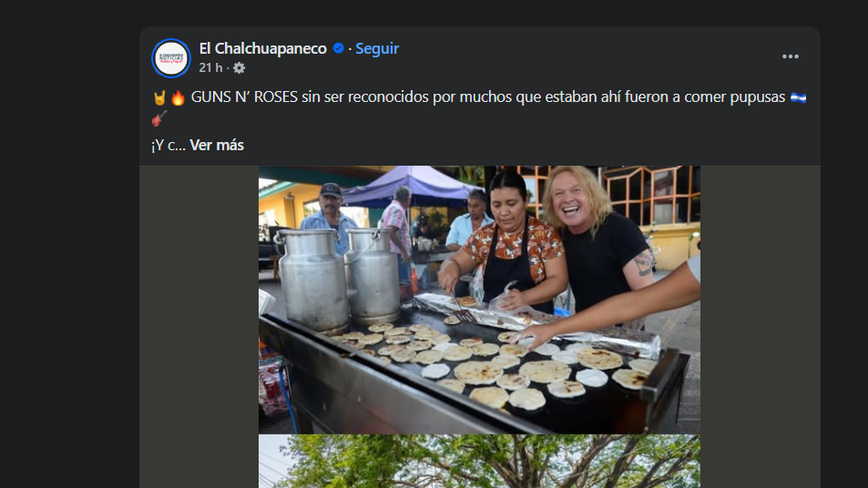Open the El Chalchuapaneco profile avatar
Viewport: 868px width, 488px height.
[171, 58]
